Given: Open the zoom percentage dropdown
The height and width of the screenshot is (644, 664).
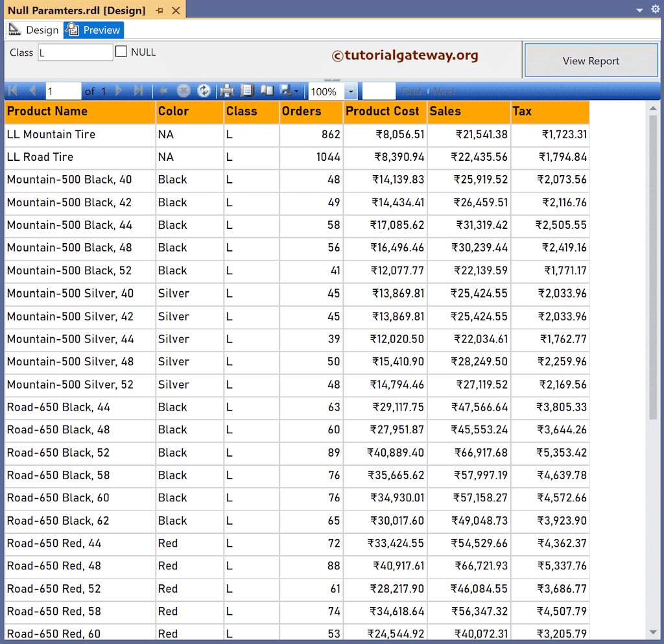Looking at the screenshot, I should point(351,91).
